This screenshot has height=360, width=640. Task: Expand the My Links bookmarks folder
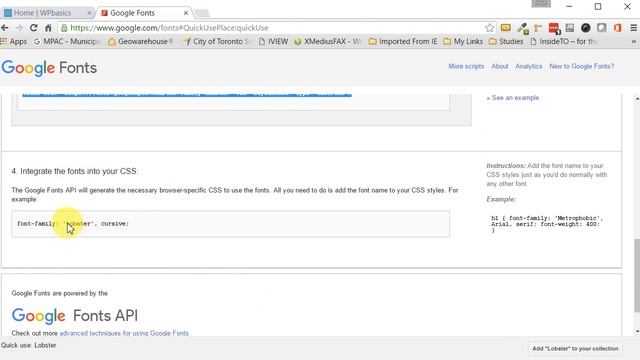point(463,41)
